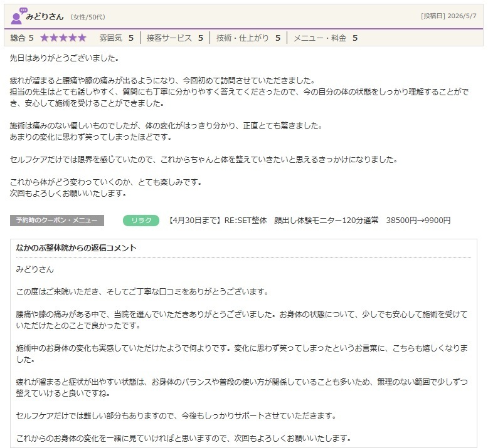Click the line starting 施術は痛みのない優しいもの
The image size is (488, 448).
[166, 125]
